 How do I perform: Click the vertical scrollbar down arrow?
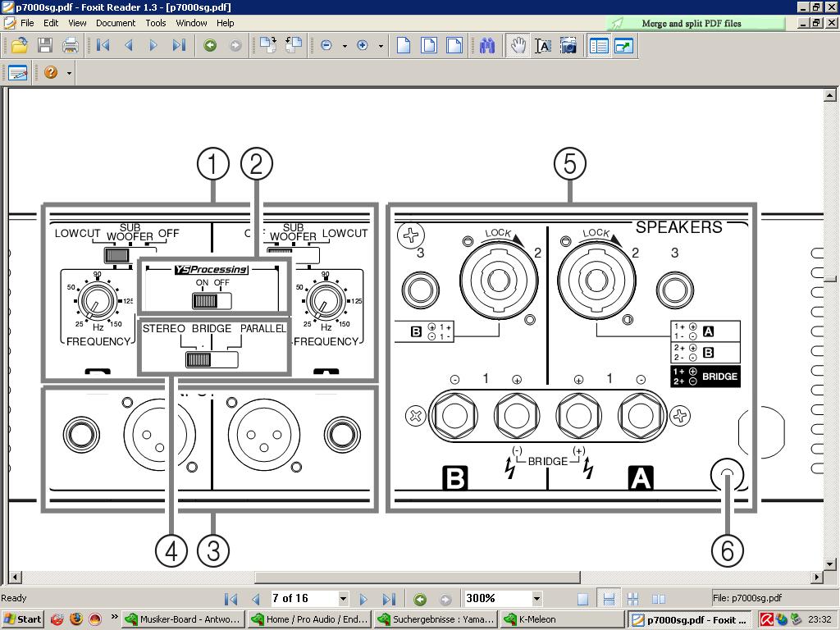coord(830,564)
